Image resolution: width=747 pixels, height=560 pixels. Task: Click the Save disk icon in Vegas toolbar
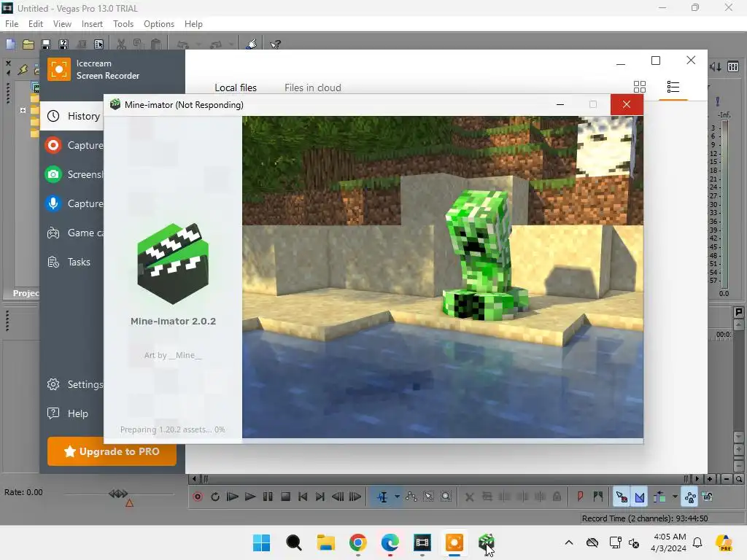[46, 44]
